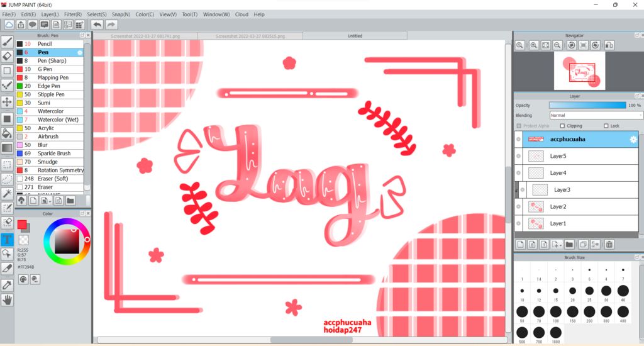Select the Rotation Symmetry brush

pyautogui.click(x=50, y=170)
